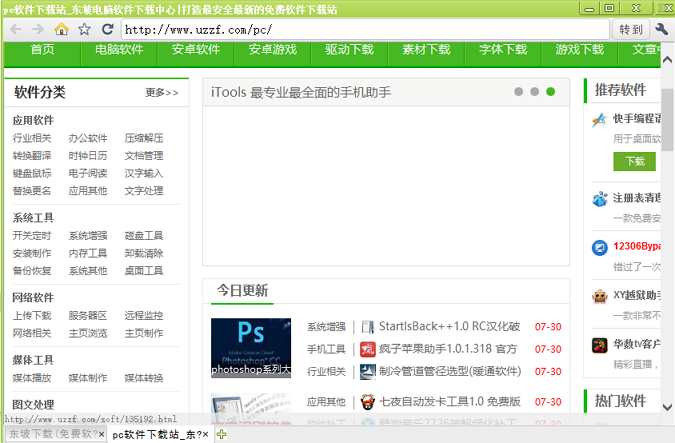Click the 注册表清理 app icon

pos(599,199)
